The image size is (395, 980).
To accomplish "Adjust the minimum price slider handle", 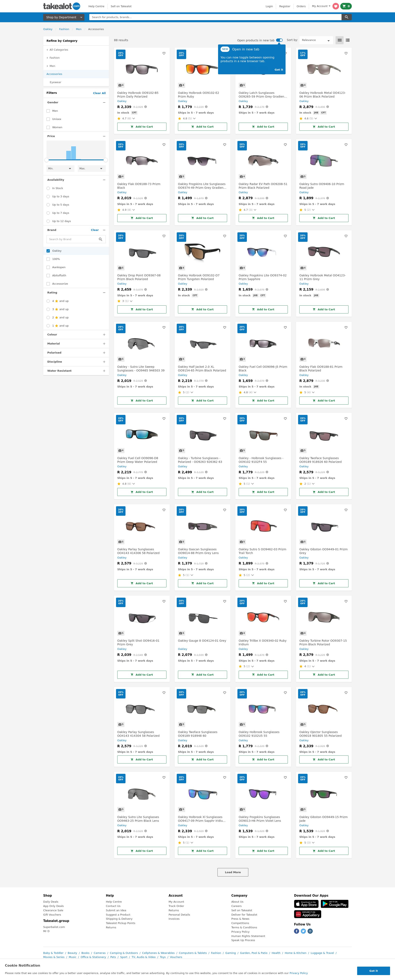I will click(46, 160).
